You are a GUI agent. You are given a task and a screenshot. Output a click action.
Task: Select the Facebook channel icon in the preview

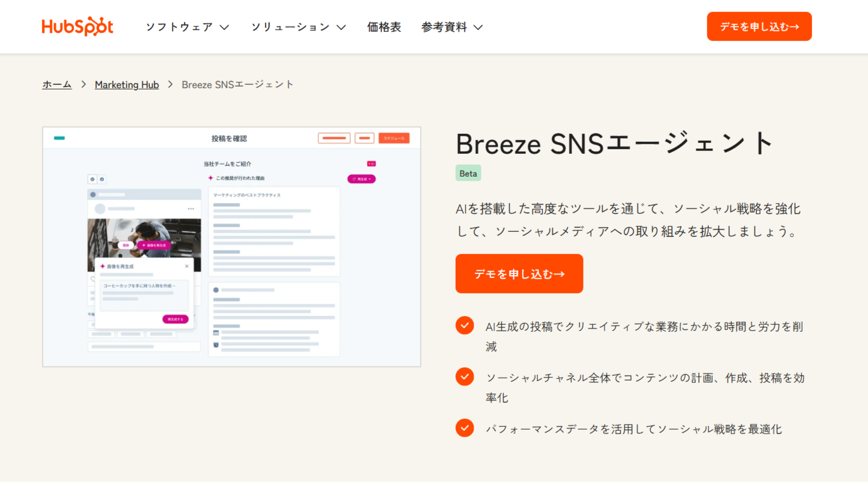pos(103,179)
